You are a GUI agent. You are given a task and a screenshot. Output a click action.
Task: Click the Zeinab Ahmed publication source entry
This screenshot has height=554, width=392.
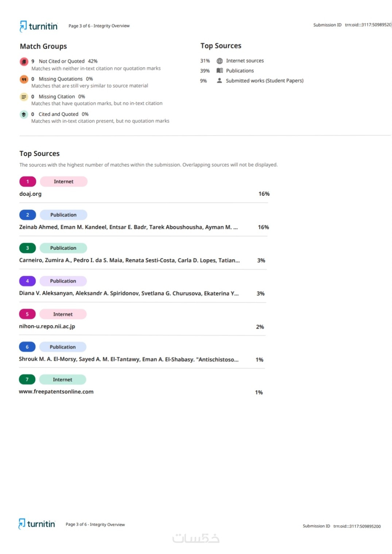point(128,227)
